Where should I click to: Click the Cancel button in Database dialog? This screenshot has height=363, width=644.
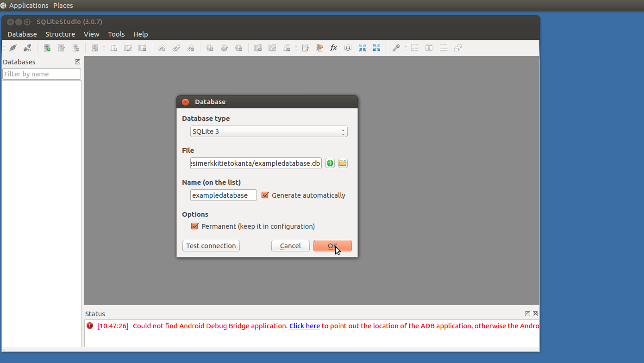(x=290, y=246)
